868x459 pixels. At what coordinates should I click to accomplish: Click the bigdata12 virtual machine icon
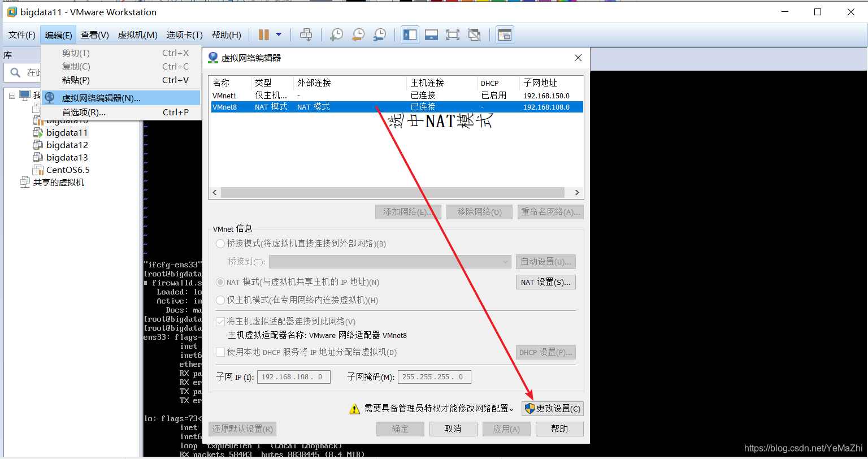click(38, 145)
